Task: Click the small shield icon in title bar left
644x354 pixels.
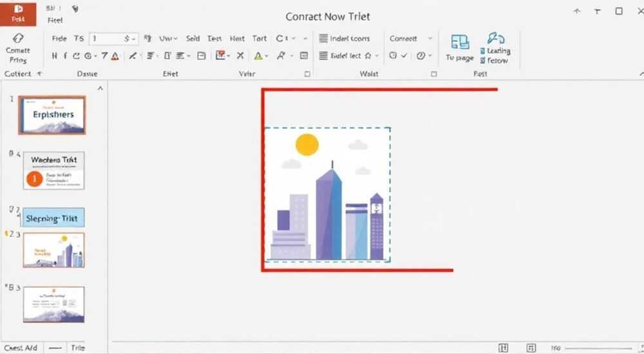Action: [75, 8]
